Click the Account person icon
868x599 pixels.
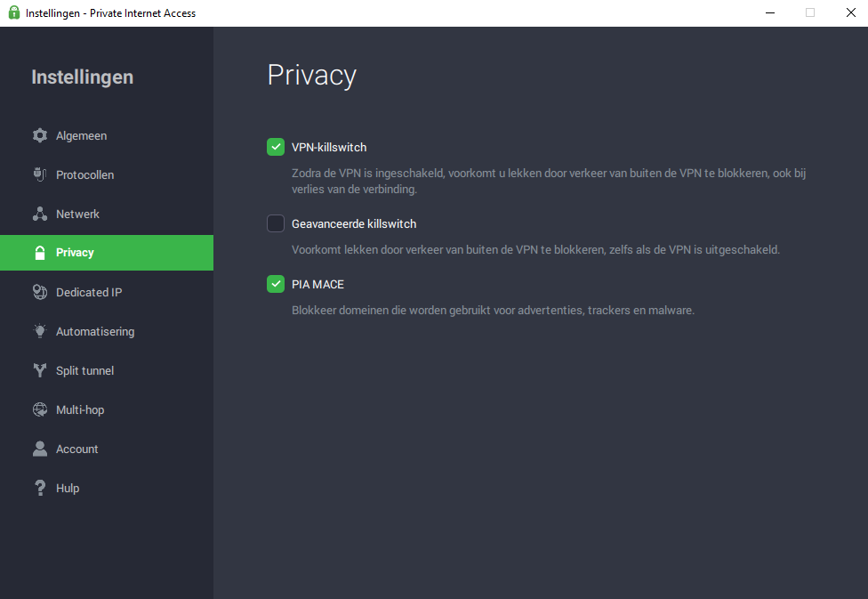point(40,449)
